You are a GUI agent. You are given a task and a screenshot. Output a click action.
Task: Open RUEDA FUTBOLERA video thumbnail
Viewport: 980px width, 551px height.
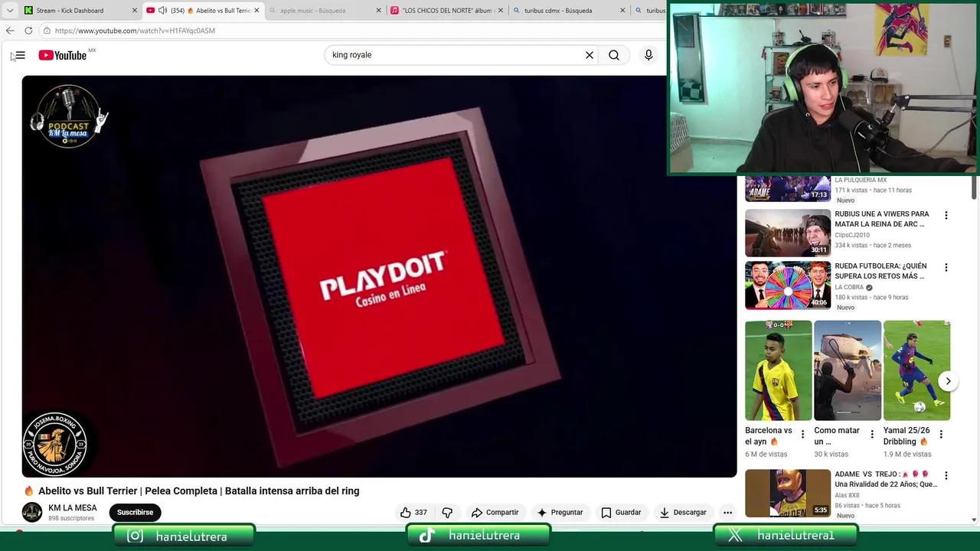pos(788,285)
